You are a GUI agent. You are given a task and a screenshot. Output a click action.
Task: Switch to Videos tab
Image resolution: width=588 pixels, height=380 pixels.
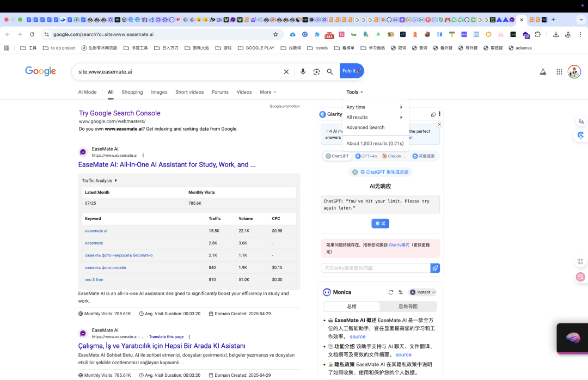(244, 92)
